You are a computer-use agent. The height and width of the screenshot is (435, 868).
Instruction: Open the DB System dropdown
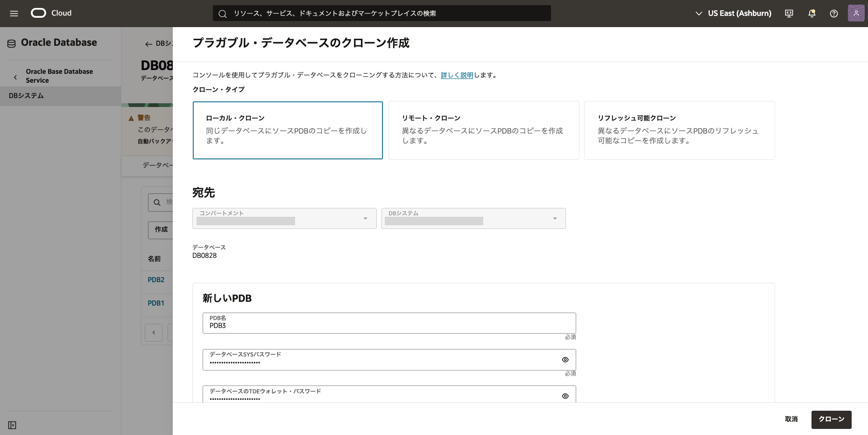[473, 218]
